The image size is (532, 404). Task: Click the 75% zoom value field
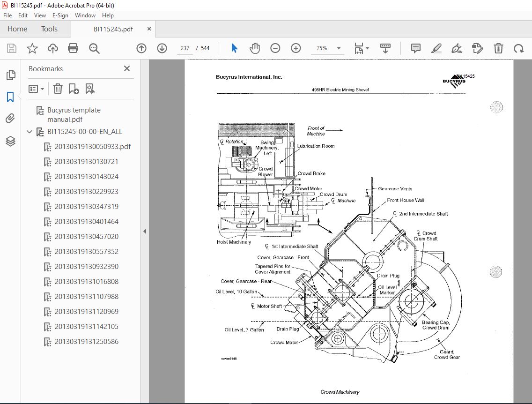tap(322, 48)
